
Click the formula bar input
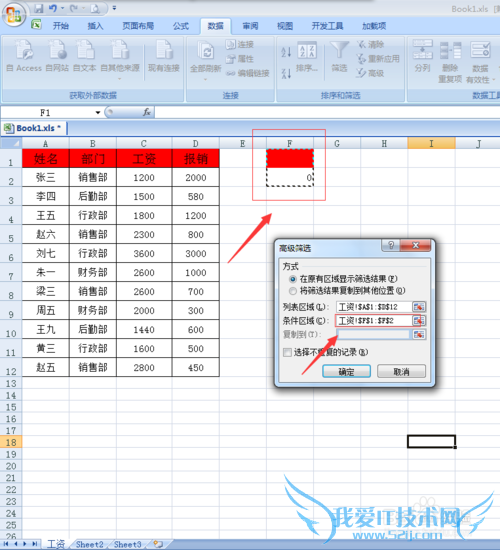pos(327,112)
